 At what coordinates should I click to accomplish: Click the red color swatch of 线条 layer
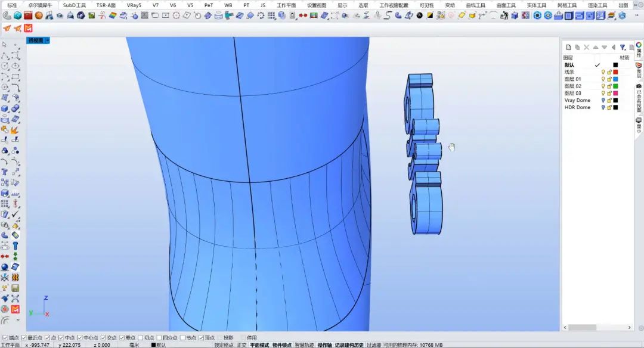[x=615, y=72]
